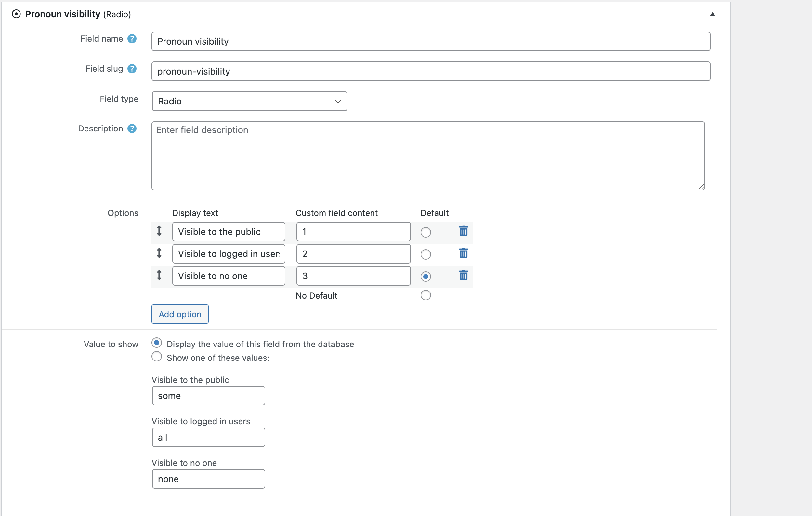Click the 'Field type' label
This screenshot has height=516, width=812.
pos(119,99)
